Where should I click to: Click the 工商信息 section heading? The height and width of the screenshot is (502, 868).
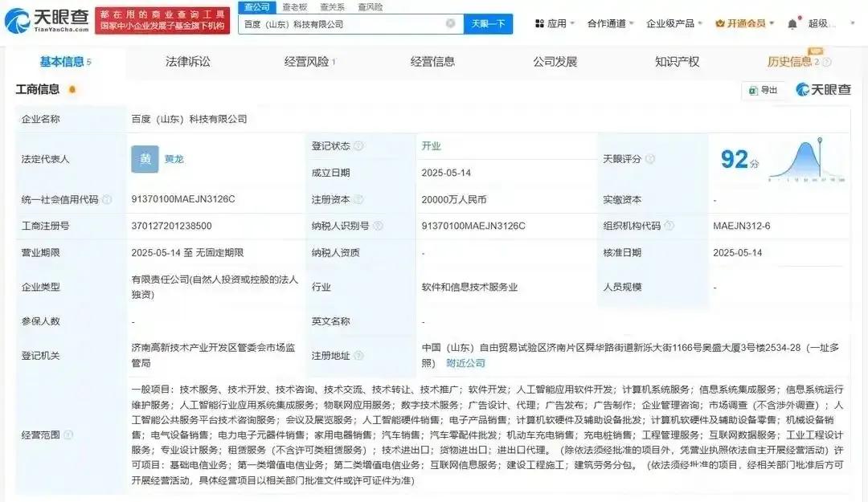click(x=37, y=89)
